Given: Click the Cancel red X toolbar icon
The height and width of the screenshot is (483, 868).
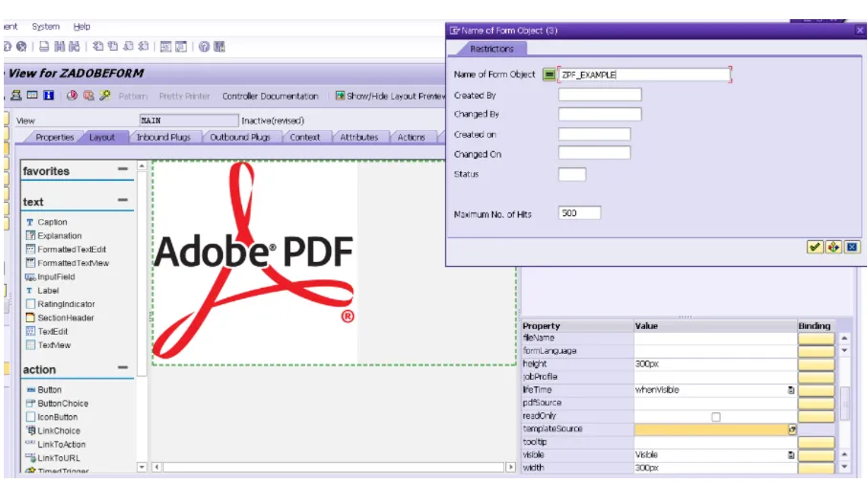Looking at the screenshot, I should pos(22,47).
